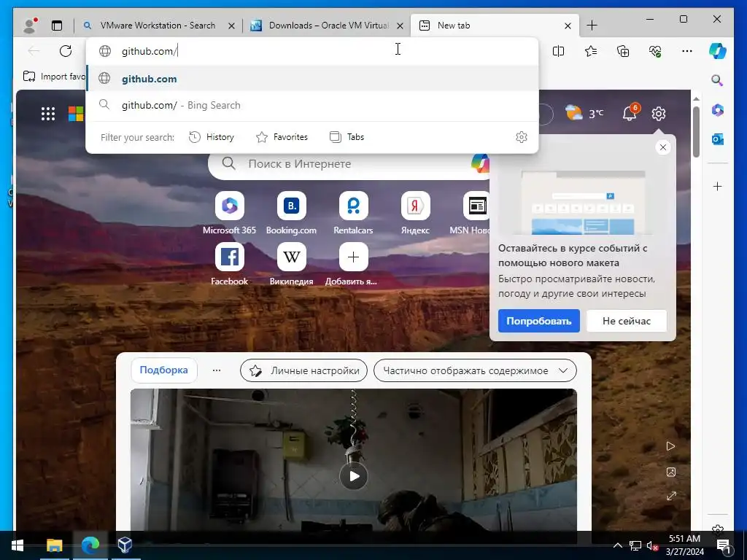Open Browser essentials heart icon
This screenshot has width=747, height=560.
pos(655,51)
